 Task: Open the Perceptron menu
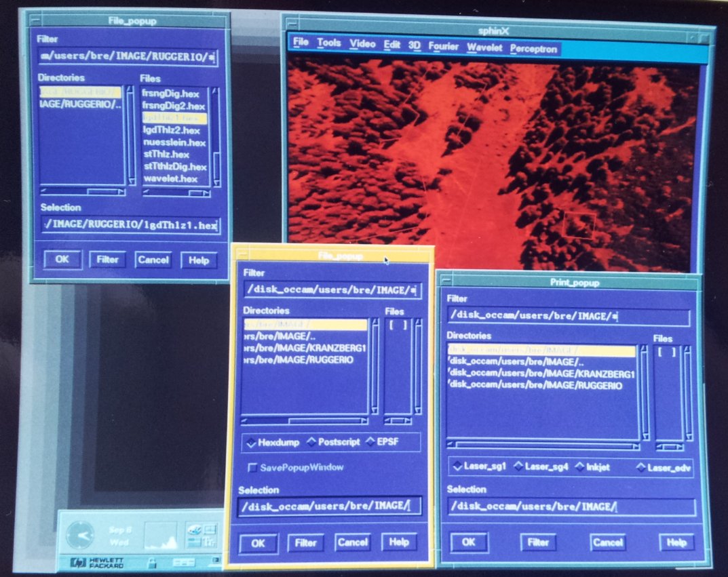(534, 49)
